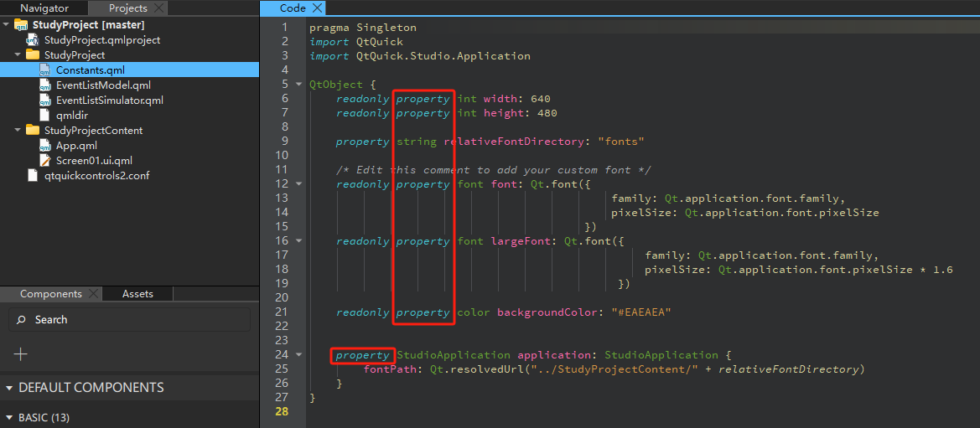980x428 pixels.
Task: Close the Code tab
Action: point(317,8)
